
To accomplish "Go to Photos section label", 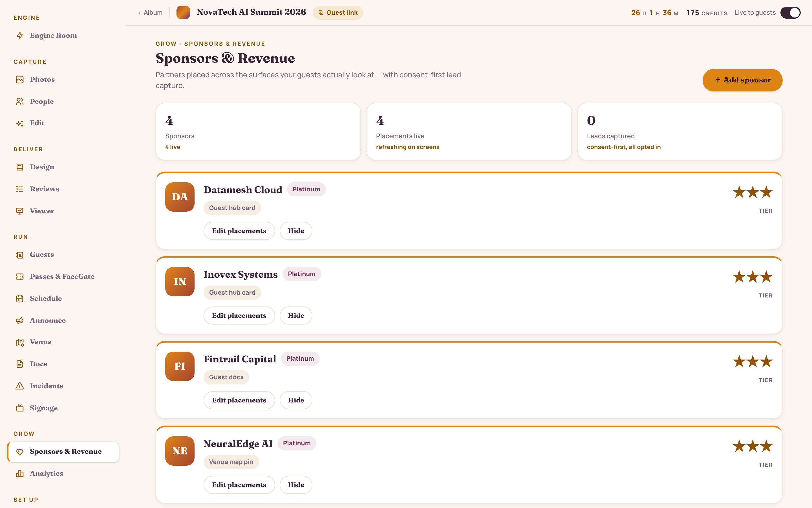I will pos(42,80).
